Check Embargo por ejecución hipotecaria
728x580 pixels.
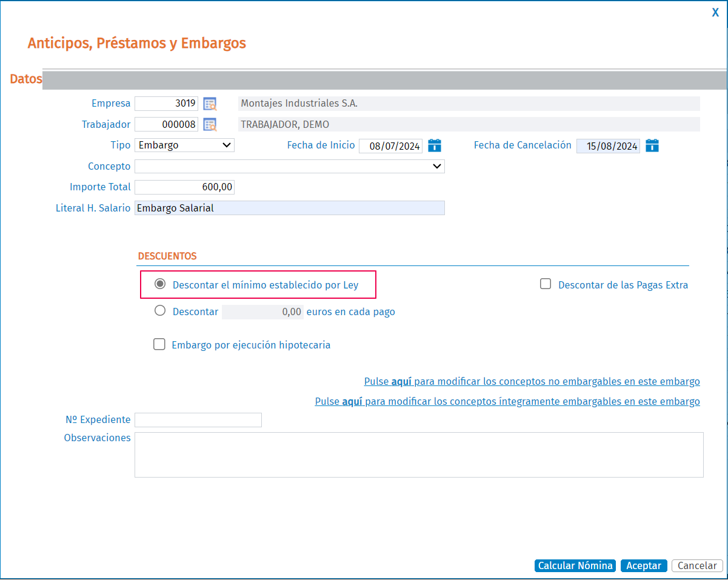coord(159,344)
